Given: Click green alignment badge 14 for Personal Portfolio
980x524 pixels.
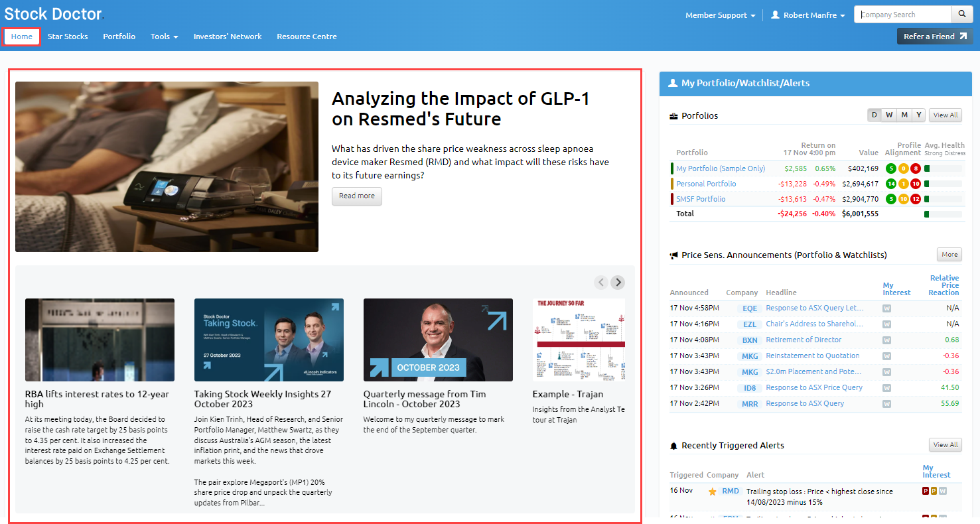Looking at the screenshot, I should (x=891, y=184).
